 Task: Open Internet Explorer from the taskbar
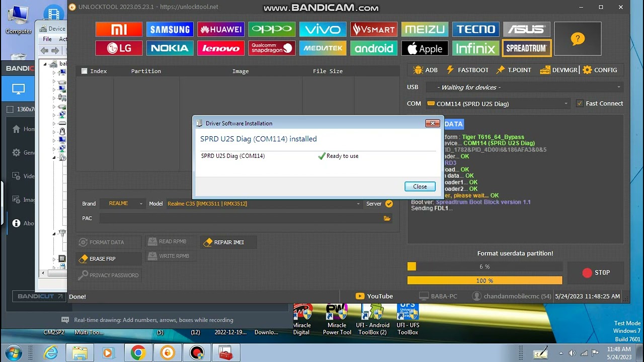click(x=51, y=353)
